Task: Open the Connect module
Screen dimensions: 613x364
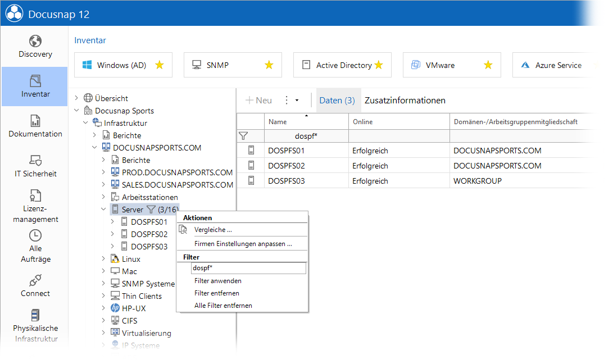Action: pyautogui.click(x=35, y=286)
